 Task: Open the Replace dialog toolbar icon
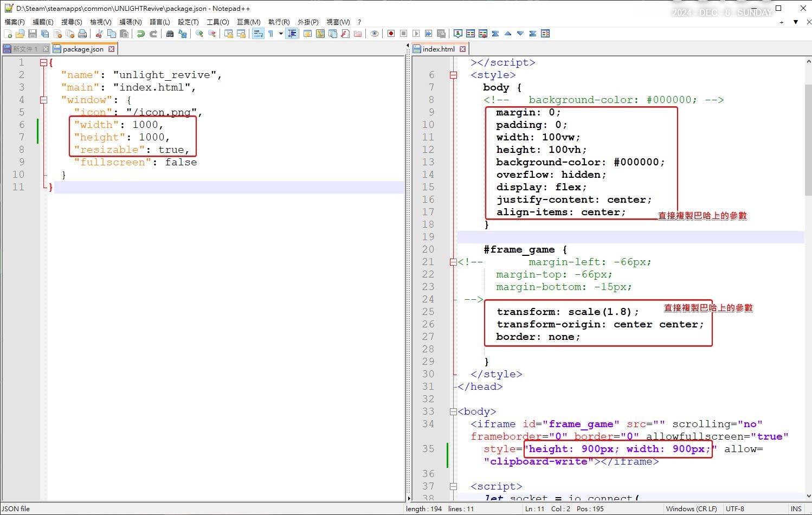[x=183, y=34]
